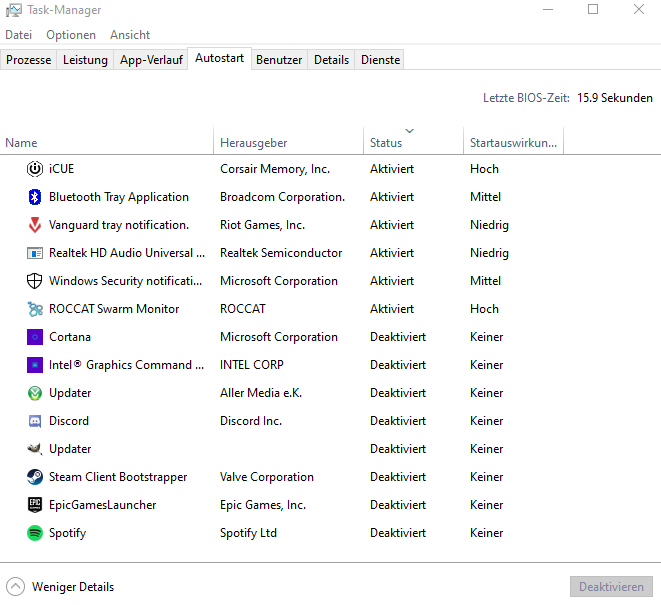
Task: Collapse view with Weniger Details arrow
Action: pyautogui.click(x=16, y=586)
